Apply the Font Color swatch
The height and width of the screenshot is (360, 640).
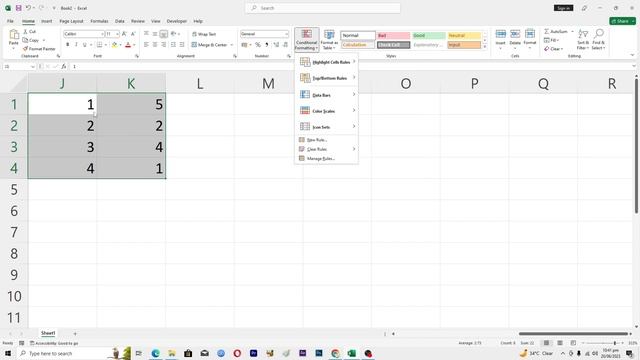tap(128, 44)
